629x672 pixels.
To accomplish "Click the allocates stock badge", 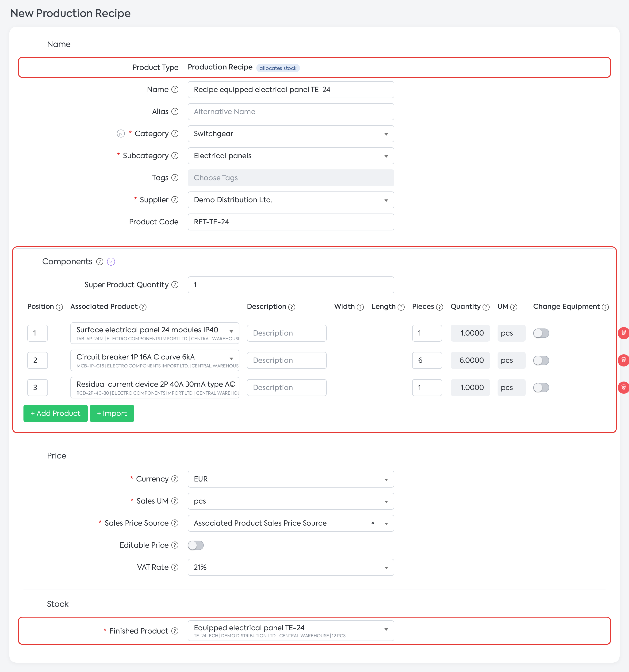I will pos(278,68).
